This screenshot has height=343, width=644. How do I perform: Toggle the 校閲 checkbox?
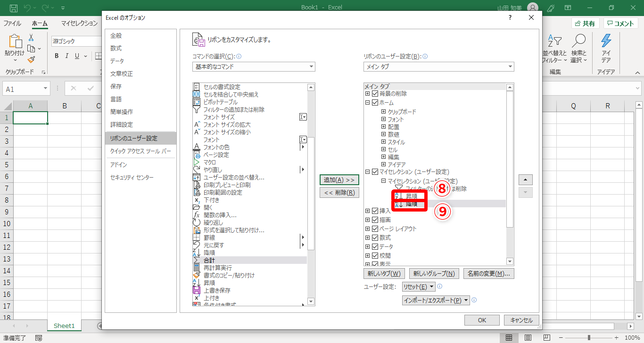(x=375, y=255)
